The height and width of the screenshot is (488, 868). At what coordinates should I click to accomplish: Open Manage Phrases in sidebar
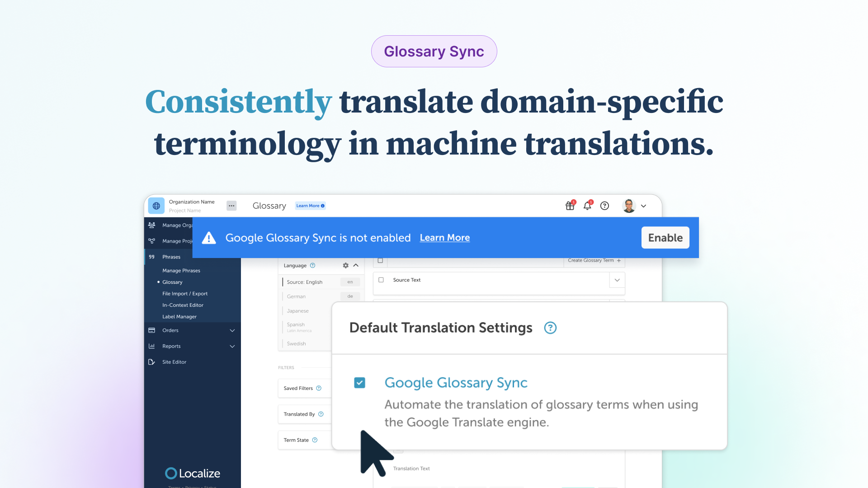click(181, 271)
